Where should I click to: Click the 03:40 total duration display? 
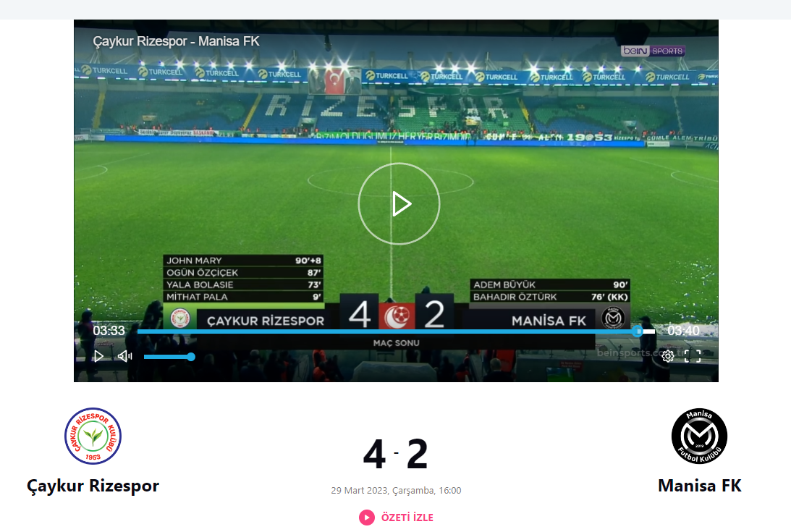coord(684,331)
